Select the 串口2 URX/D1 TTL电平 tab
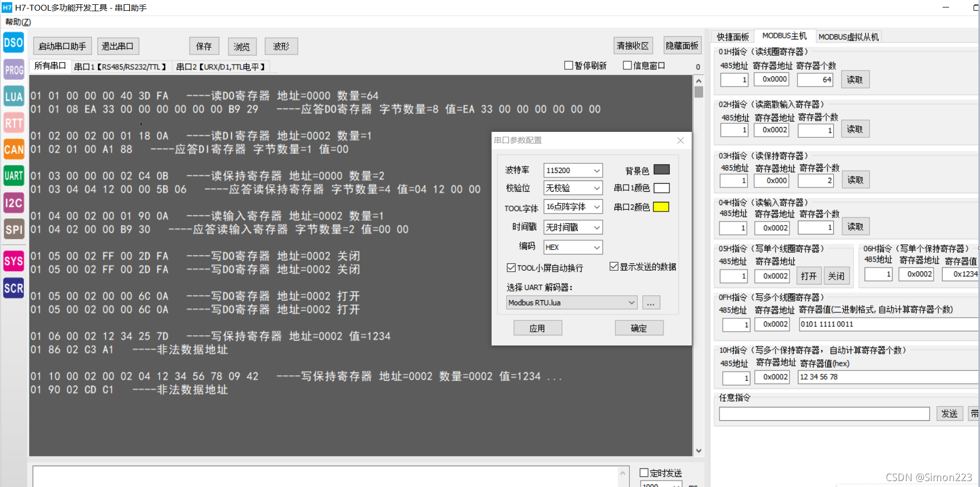Screen dimensions: 980x487 pyautogui.click(x=221, y=67)
